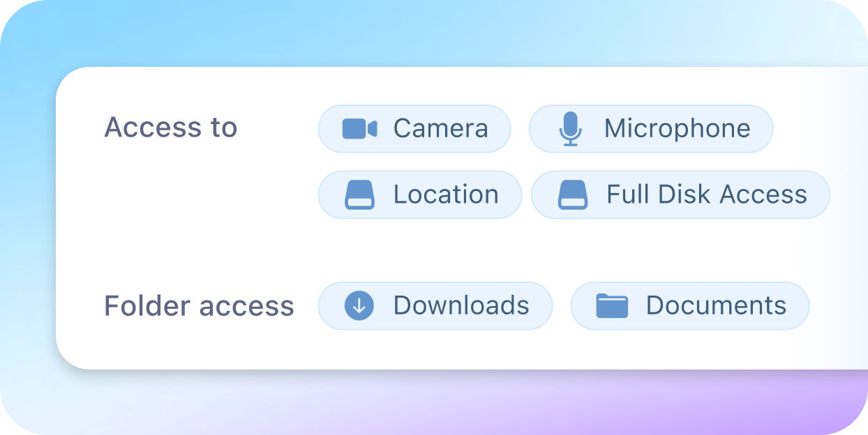Select the Camera text label
868x435 pixels.
click(440, 129)
